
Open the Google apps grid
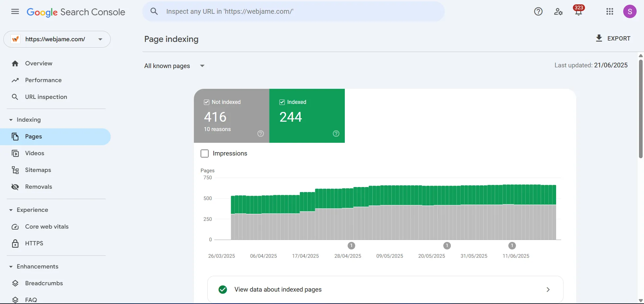[x=610, y=12]
